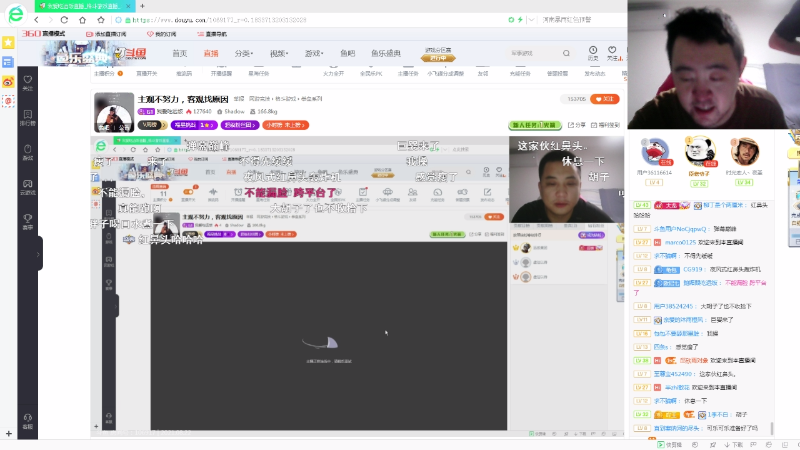Image resolution: width=800 pixels, height=450 pixels.
Task: Open the Weibo sidebar icon
Action: point(8,82)
